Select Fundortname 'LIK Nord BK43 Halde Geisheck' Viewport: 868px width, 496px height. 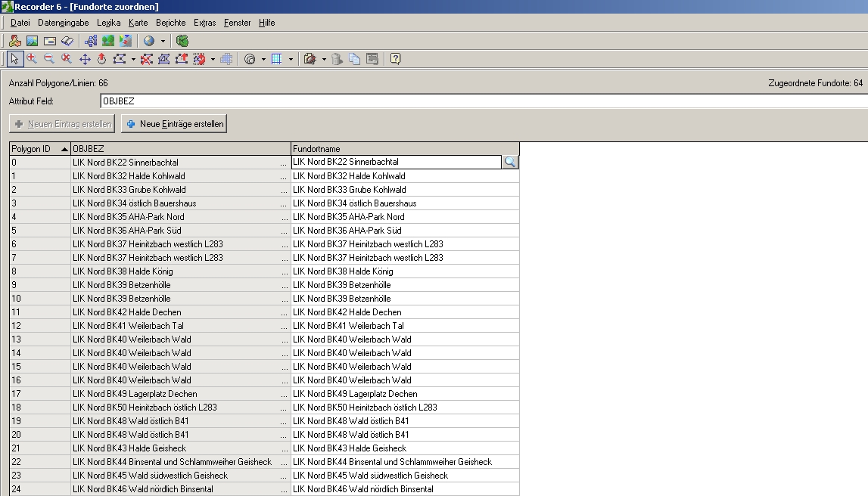[405, 448]
